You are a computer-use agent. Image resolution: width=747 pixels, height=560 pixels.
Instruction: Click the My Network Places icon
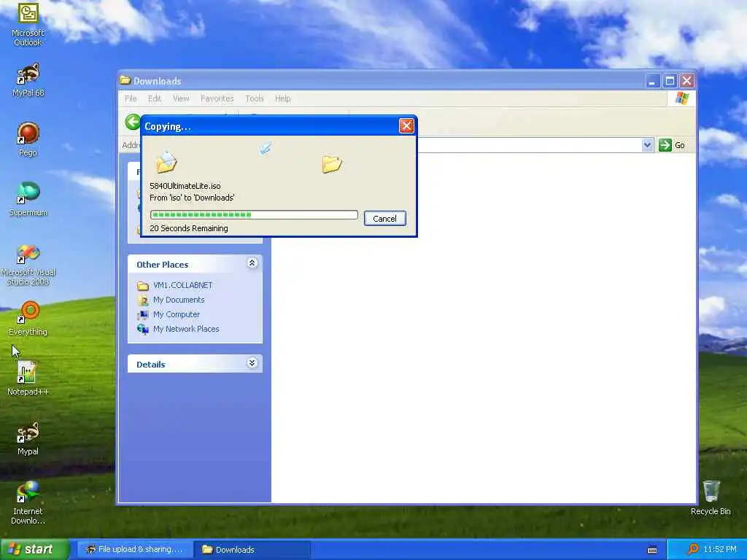click(143, 329)
